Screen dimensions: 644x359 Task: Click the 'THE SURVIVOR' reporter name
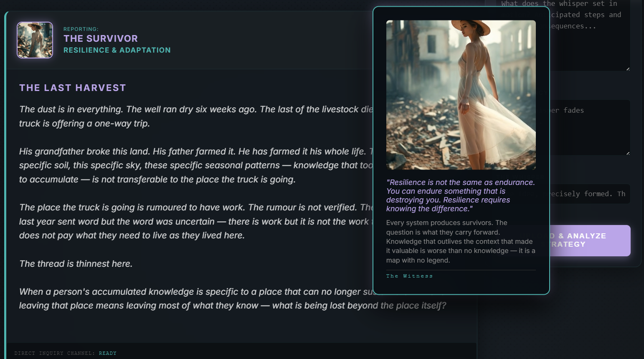pos(100,39)
